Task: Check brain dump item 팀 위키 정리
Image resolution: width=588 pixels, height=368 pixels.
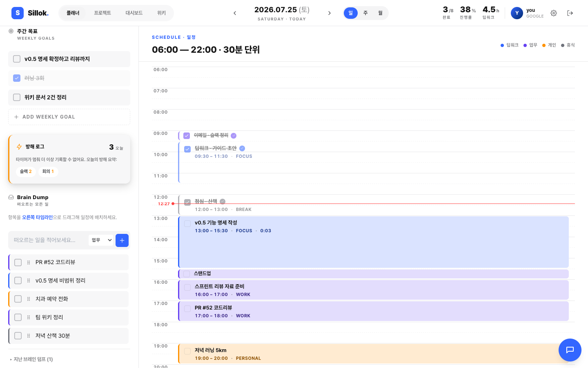Action: point(18,318)
